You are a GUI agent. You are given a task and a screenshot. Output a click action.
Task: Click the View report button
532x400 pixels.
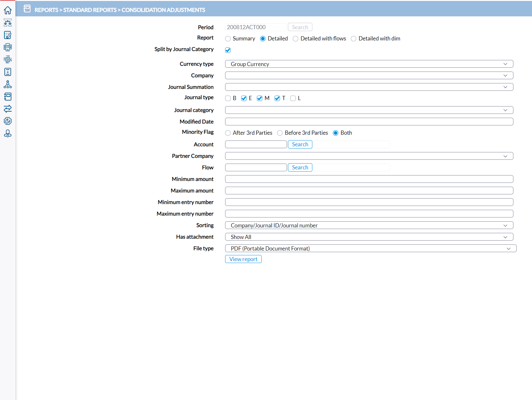pyautogui.click(x=243, y=259)
